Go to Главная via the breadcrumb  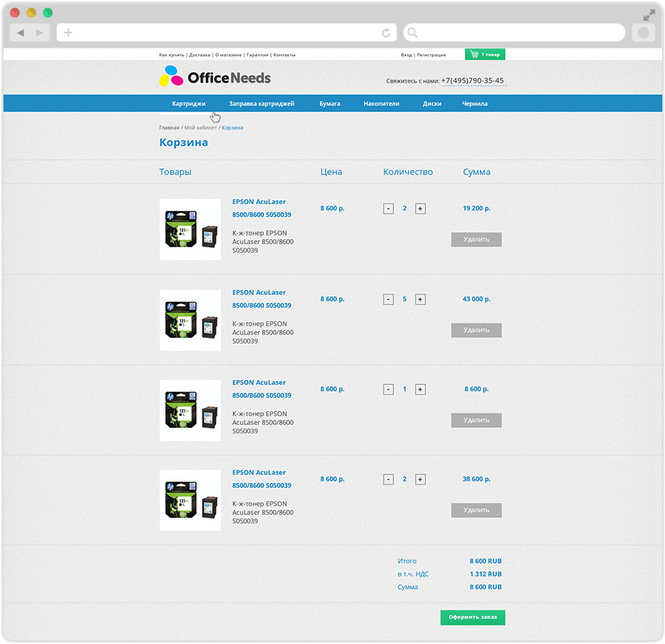[x=169, y=128]
